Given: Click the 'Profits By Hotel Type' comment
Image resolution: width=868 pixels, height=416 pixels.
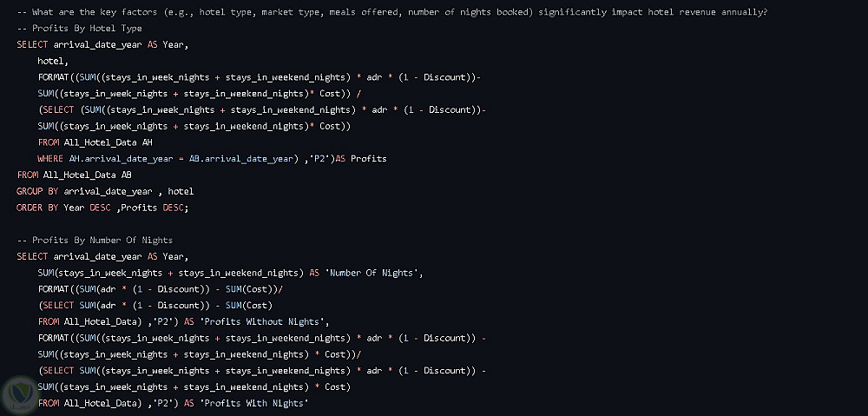Looking at the screenshot, I should [x=80, y=29].
